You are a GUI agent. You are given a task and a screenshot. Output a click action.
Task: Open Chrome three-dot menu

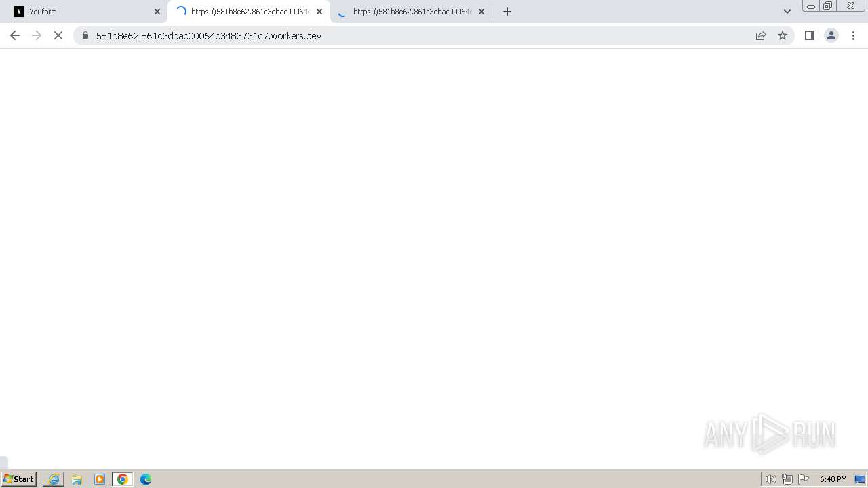pyautogui.click(x=853, y=35)
